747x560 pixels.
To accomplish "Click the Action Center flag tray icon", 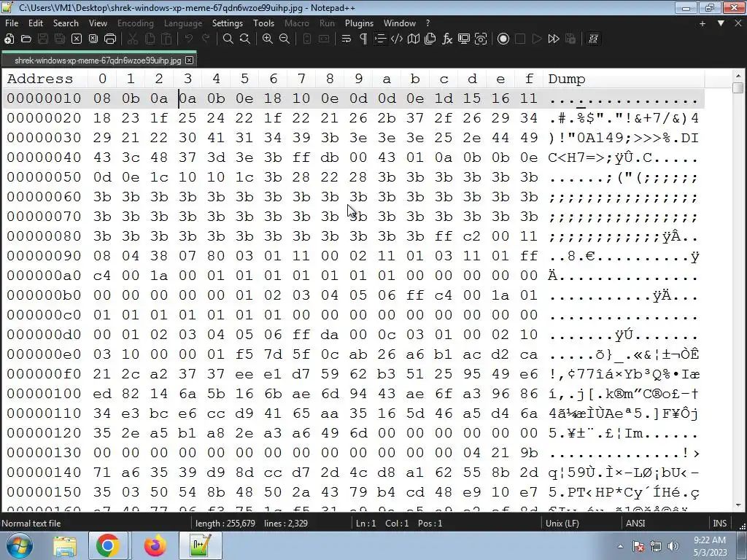I will (638, 546).
